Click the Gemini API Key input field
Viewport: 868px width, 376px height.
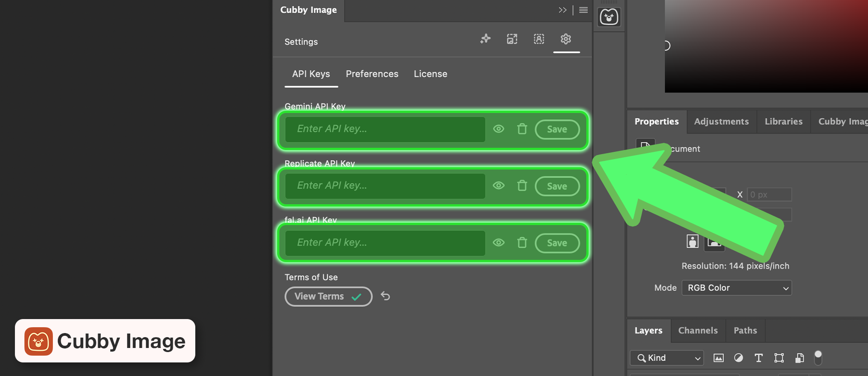coord(385,129)
